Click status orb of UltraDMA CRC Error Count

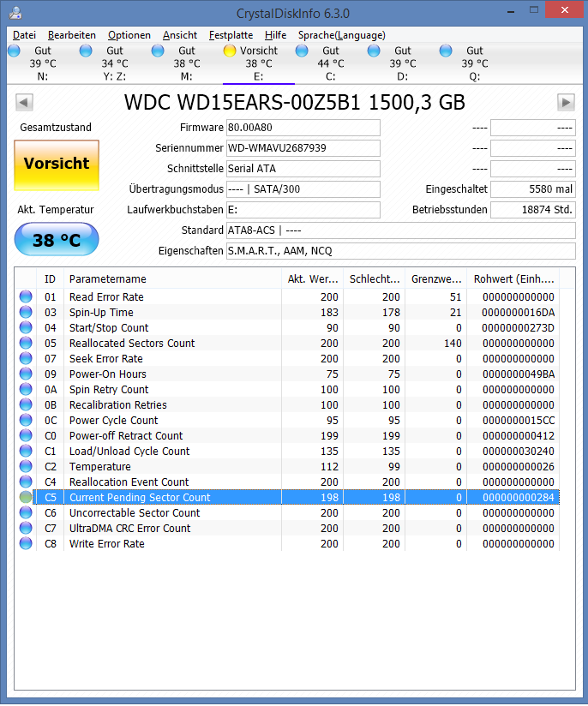(26, 528)
